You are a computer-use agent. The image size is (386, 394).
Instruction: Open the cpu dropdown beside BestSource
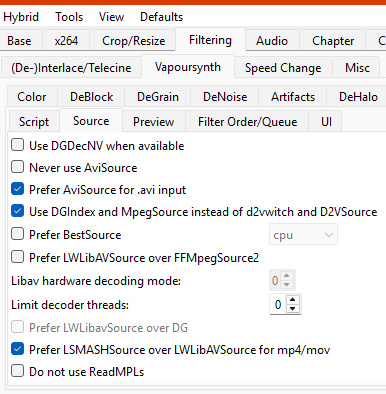click(303, 235)
